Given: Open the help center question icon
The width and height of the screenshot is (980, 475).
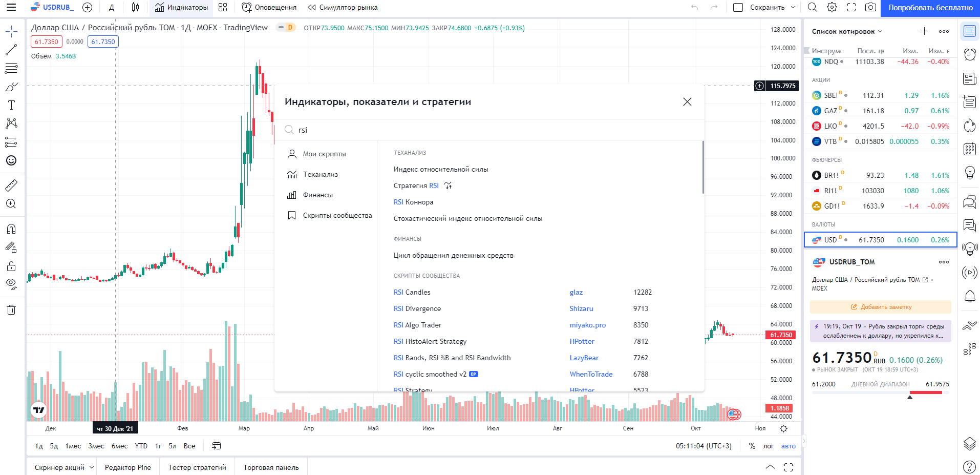Looking at the screenshot, I should click(x=970, y=467).
